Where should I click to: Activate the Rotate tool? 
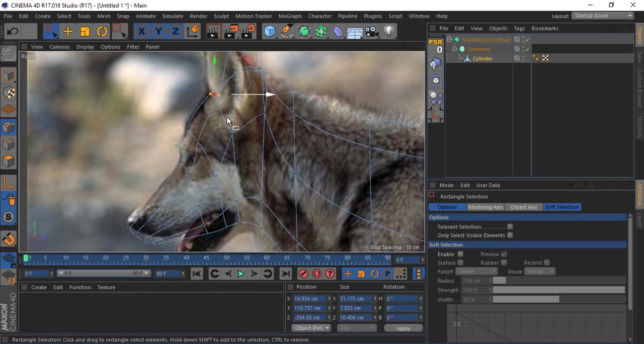point(102,32)
